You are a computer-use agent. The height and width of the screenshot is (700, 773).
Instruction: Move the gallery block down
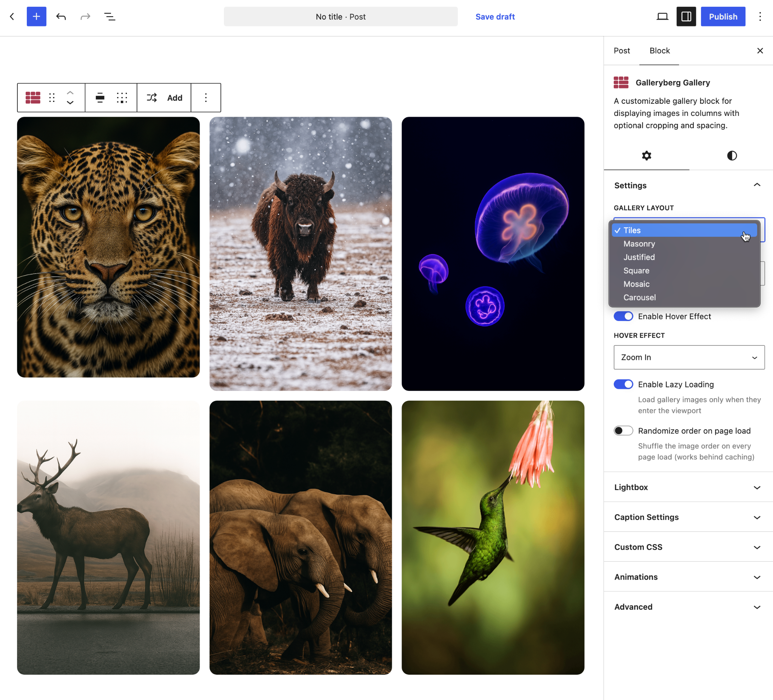coord(70,102)
